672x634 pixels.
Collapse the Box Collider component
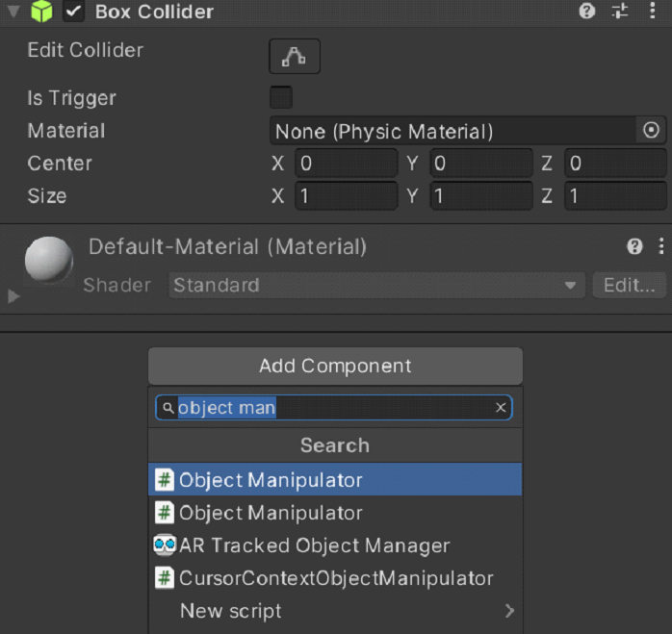click(x=13, y=13)
